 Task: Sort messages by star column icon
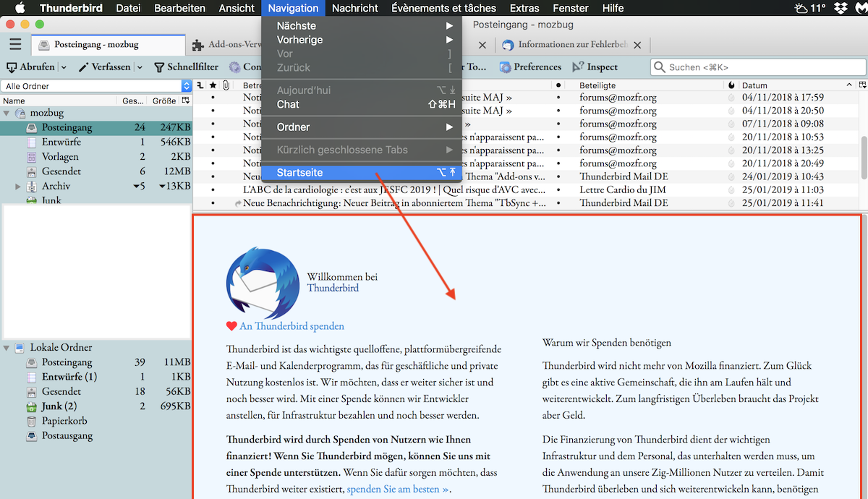(213, 85)
